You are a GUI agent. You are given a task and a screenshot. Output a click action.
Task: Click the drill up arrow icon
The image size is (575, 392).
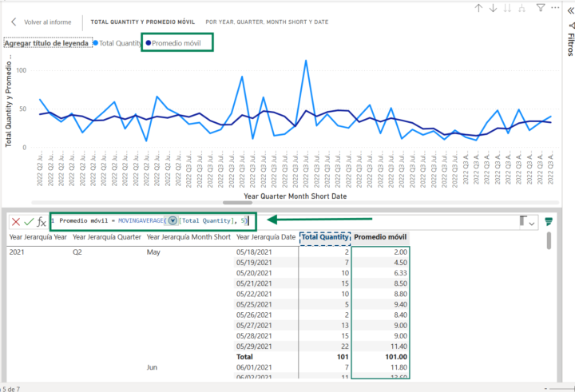click(478, 8)
